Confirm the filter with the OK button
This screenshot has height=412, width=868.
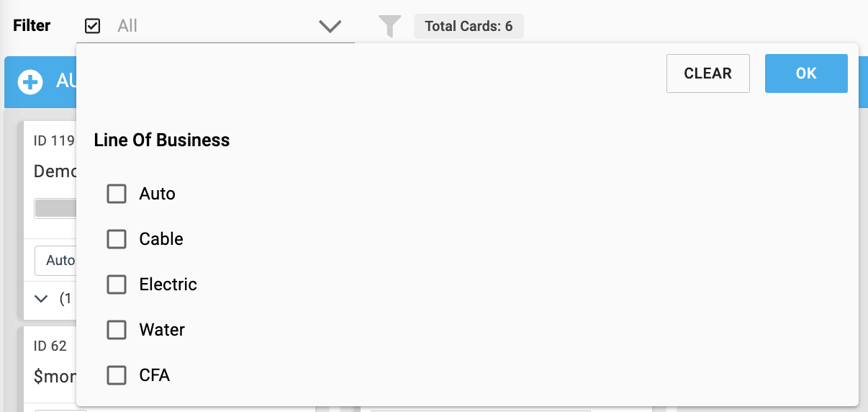pos(806,73)
